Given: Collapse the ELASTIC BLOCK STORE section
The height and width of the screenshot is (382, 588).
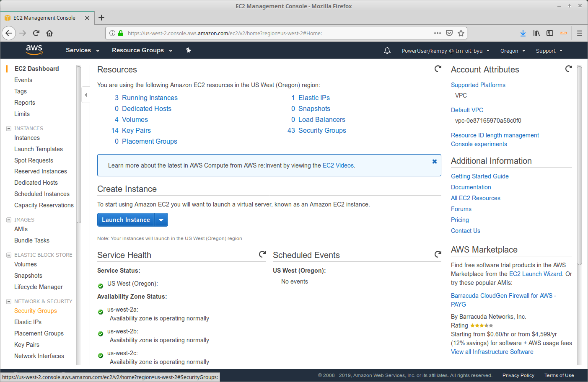Looking at the screenshot, I should (9, 255).
